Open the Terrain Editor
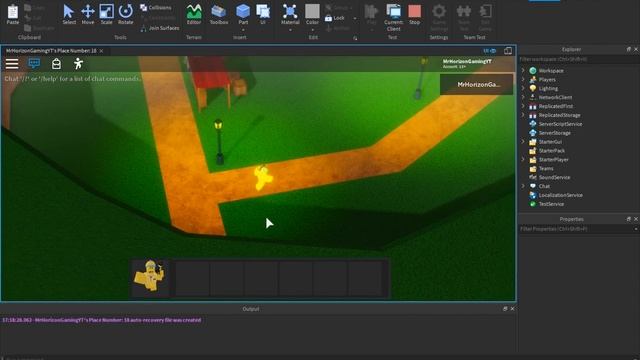Viewport: 640px width, 360px height. tap(194, 14)
